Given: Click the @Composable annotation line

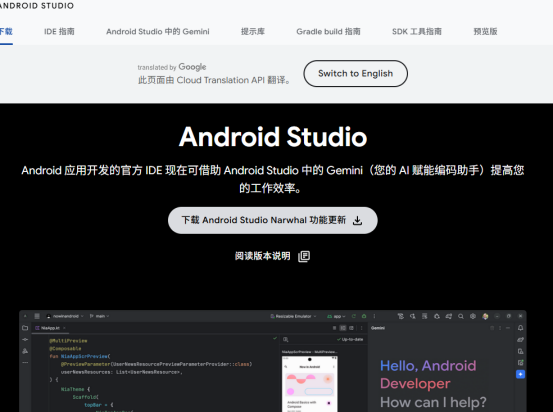Looking at the screenshot, I should pyautogui.click(x=65, y=349).
